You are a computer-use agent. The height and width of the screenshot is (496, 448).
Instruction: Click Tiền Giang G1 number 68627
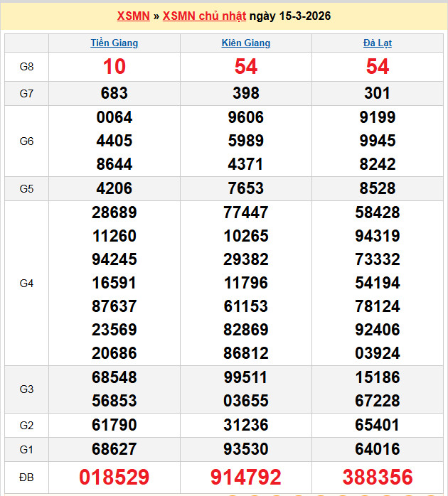(x=114, y=449)
